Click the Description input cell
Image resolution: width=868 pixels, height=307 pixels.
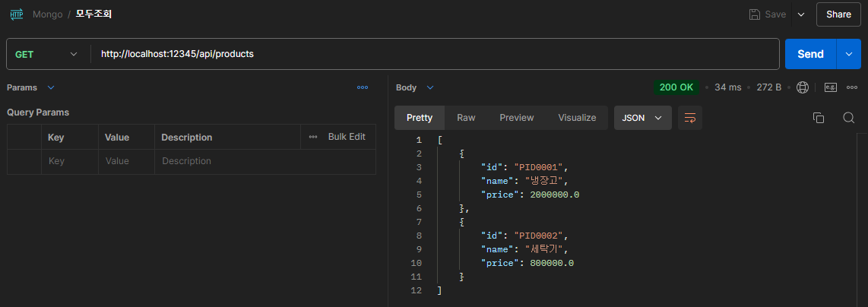click(265, 162)
